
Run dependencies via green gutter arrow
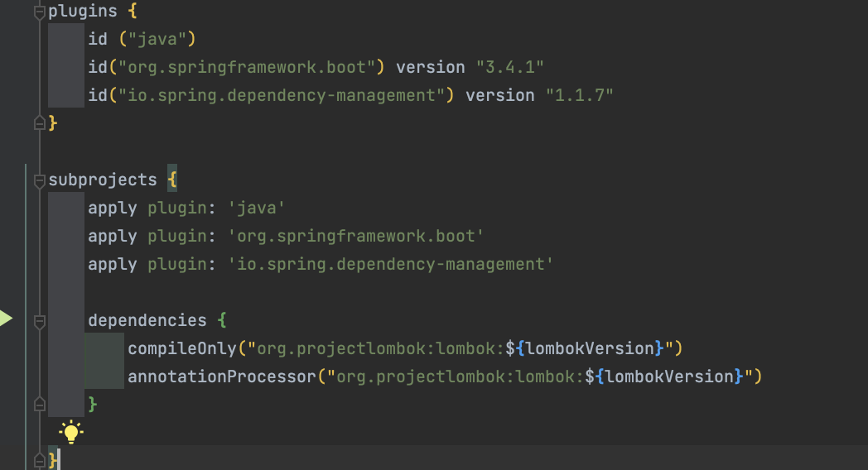[6, 318]
